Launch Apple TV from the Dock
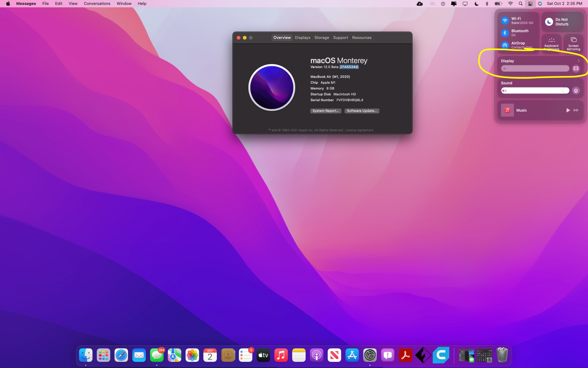The image size is (588, 368). tap(263, 355)
